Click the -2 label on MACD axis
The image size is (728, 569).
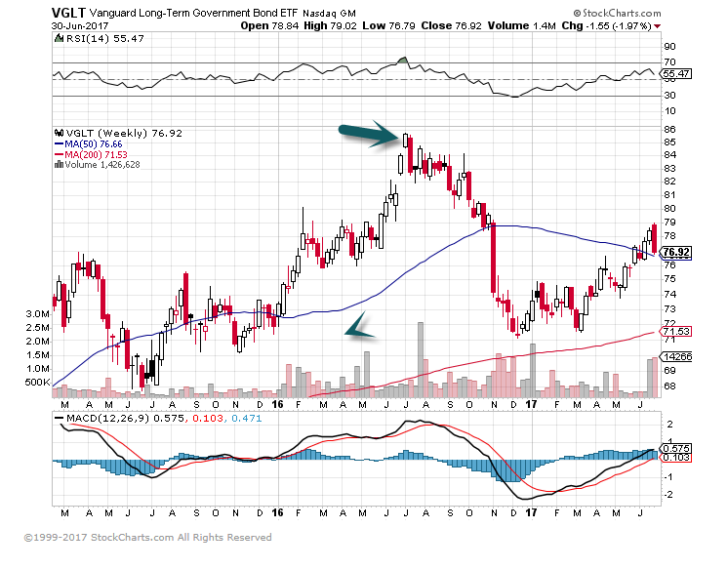tap(668, 495)
